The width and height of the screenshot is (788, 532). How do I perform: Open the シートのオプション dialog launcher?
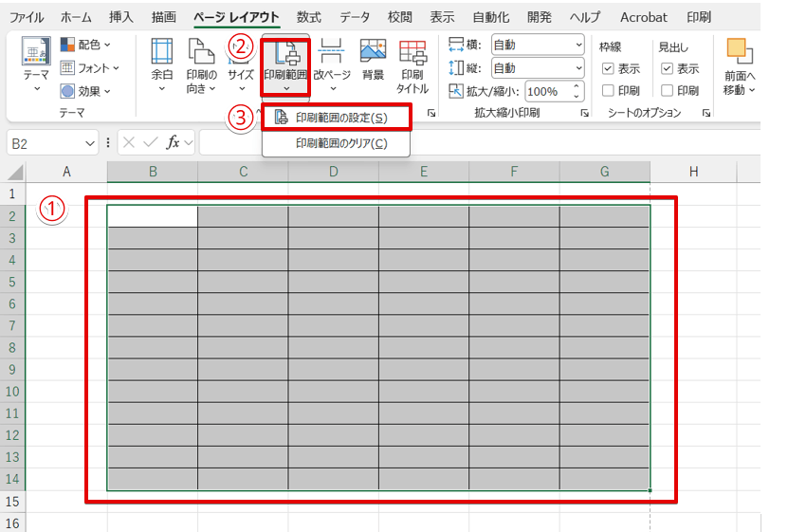(706, 113)
